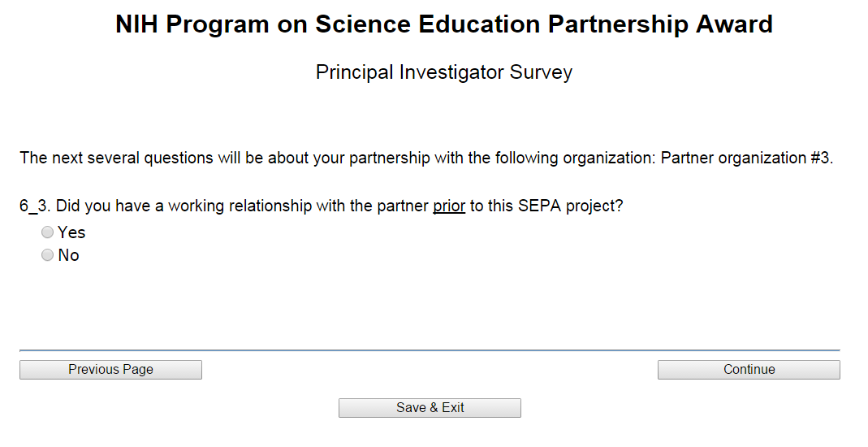Click the "Yes" answer label text
This screenshot has width=868, height=447.
pos(71,232)
